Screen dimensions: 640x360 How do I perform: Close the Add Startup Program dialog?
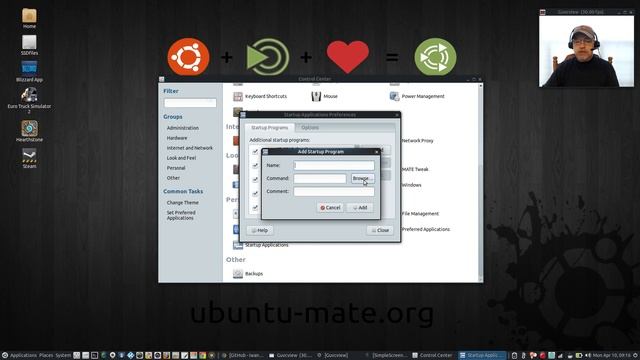point(376,152)
